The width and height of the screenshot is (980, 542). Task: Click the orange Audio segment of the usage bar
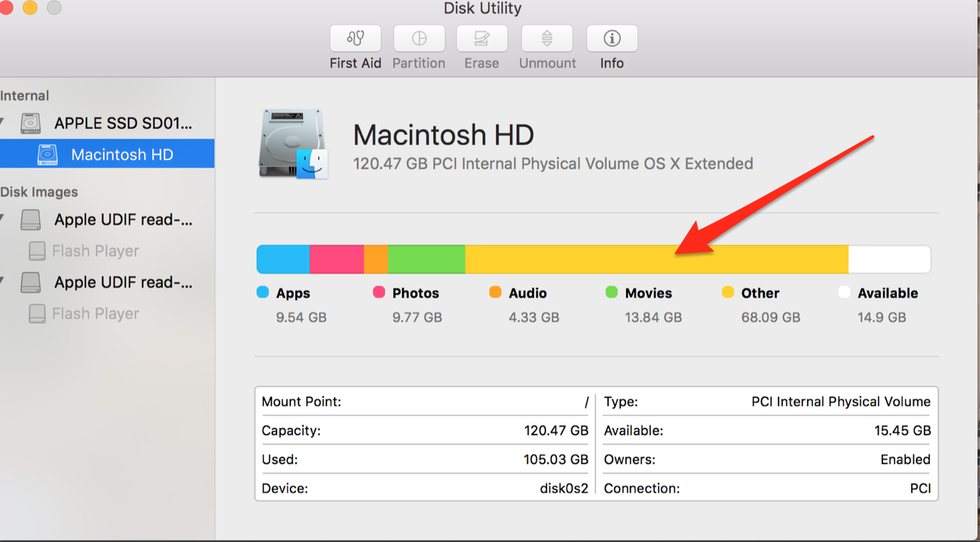(376, 259)
